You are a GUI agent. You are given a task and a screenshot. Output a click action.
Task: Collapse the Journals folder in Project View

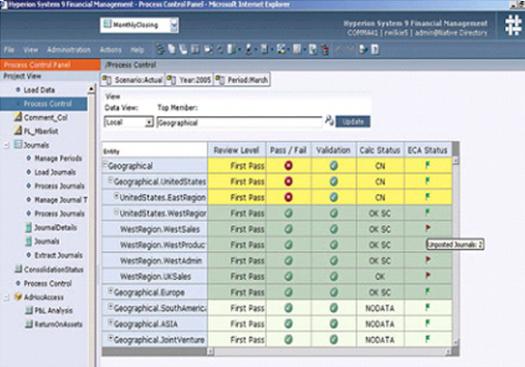pyautogui.click(x=6, y=145)
